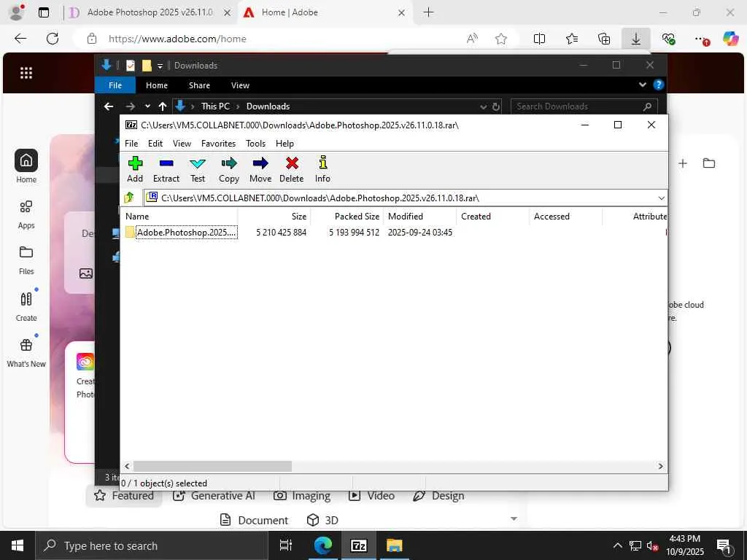This screenshot has height=560, width=747.
Task: Go up one folder level in 7-Zip
Action: point(129,198)
